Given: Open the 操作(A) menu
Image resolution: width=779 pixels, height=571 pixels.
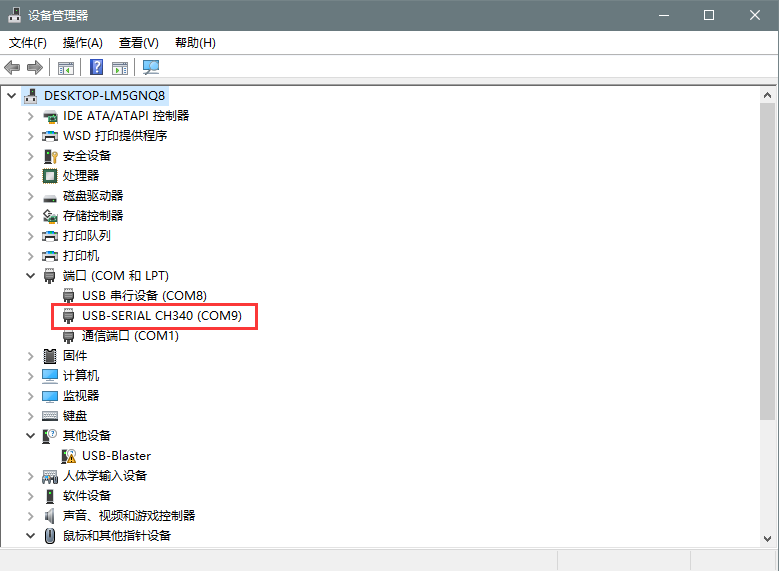Looking at the screenshot, I should [x=82, y=43].
